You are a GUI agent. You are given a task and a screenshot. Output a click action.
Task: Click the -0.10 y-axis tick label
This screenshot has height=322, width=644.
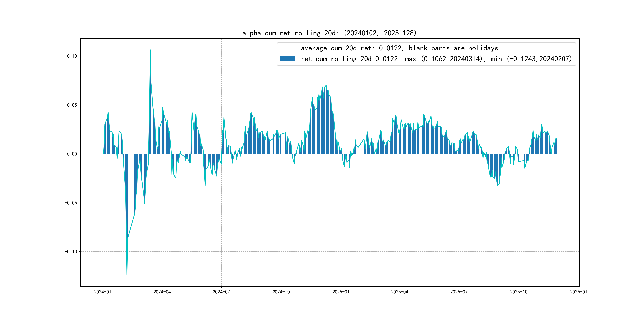71,251
